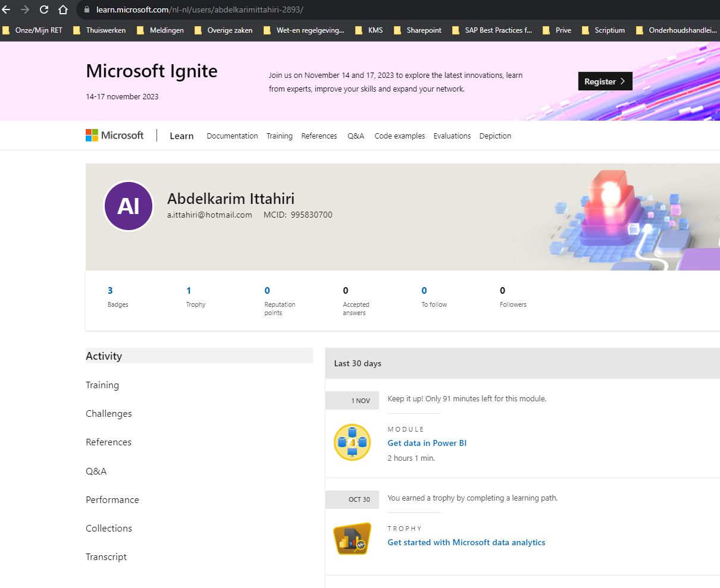Click the MCID 995830700 text
Image resolution: width=720 pixels, height=588 pixels.
(298, 215)
